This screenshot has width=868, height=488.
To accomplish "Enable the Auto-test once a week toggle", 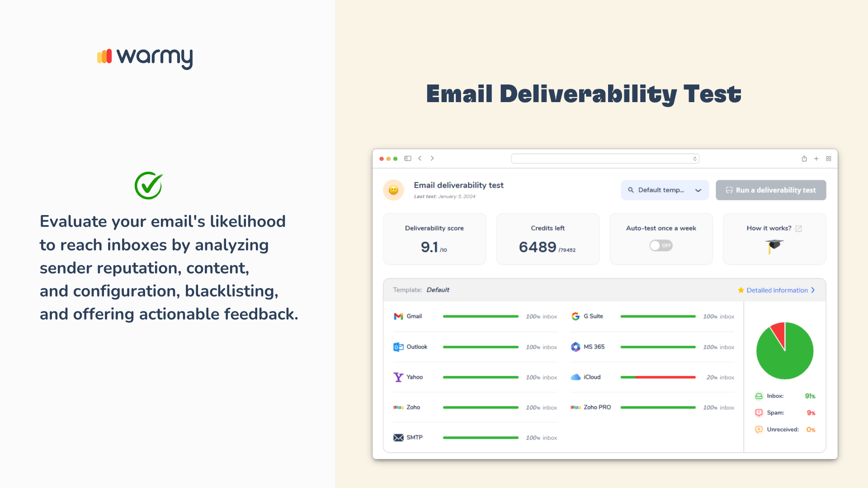I will click(x=661, y=245).
